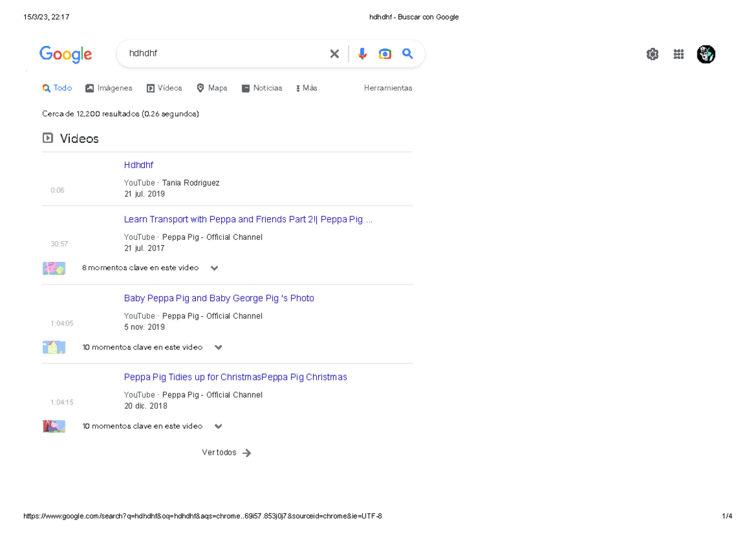The height and width of the screenshot is (534, 756).
Task: Clear the search query with the X
Action: (x=335, y=54)
